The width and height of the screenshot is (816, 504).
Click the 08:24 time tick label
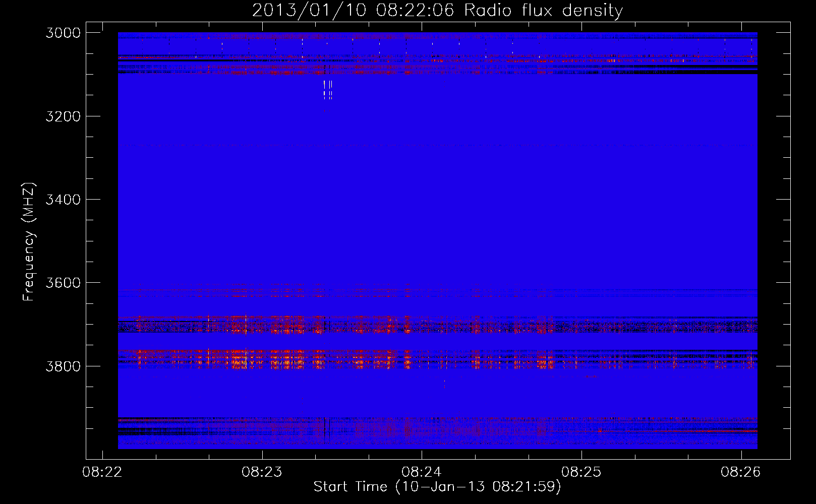[x=422, y=472]
